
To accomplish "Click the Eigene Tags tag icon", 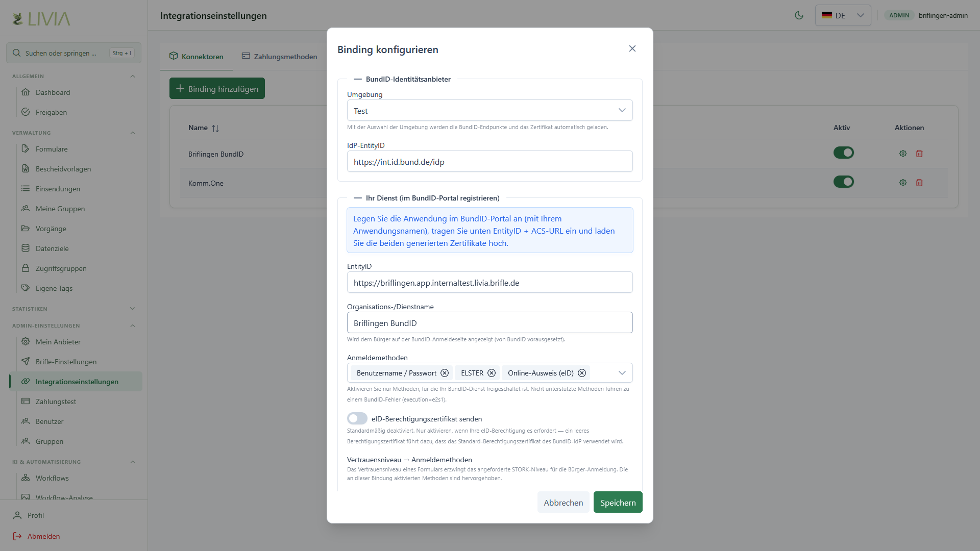I will tap(26, 288).
